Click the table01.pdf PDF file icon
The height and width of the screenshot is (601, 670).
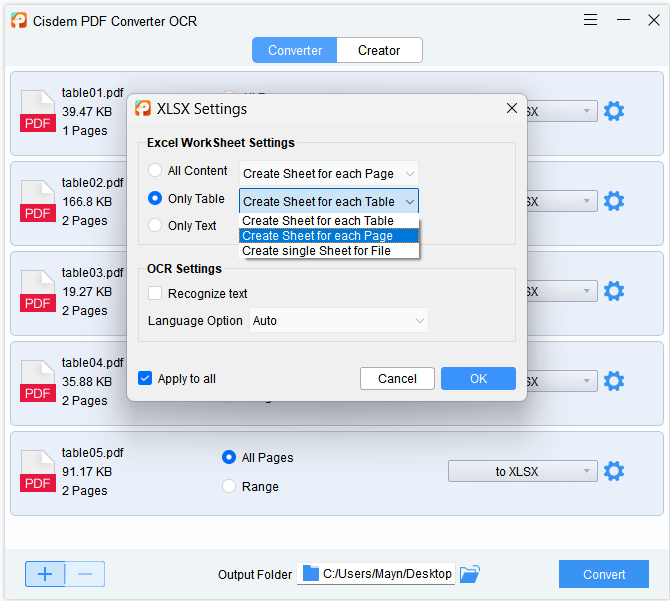pyautogui.click(x=38, y=111)
